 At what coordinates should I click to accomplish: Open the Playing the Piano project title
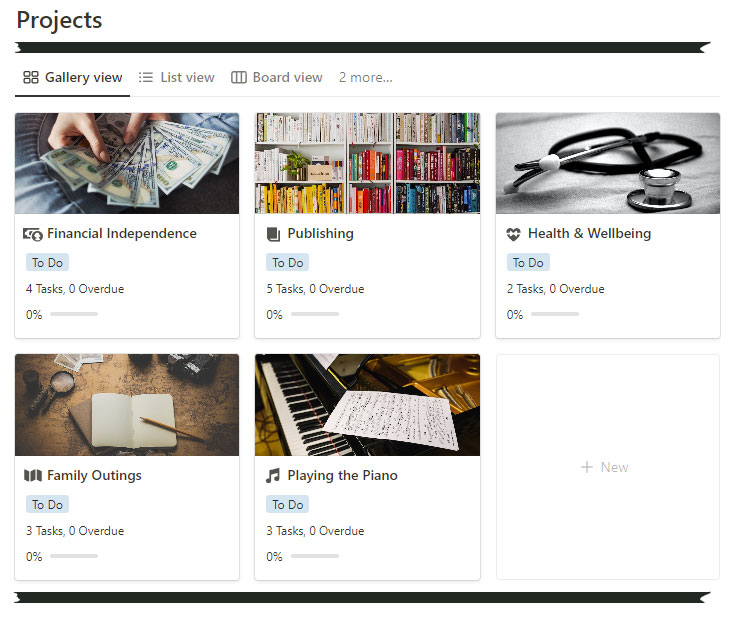point(343,476)
